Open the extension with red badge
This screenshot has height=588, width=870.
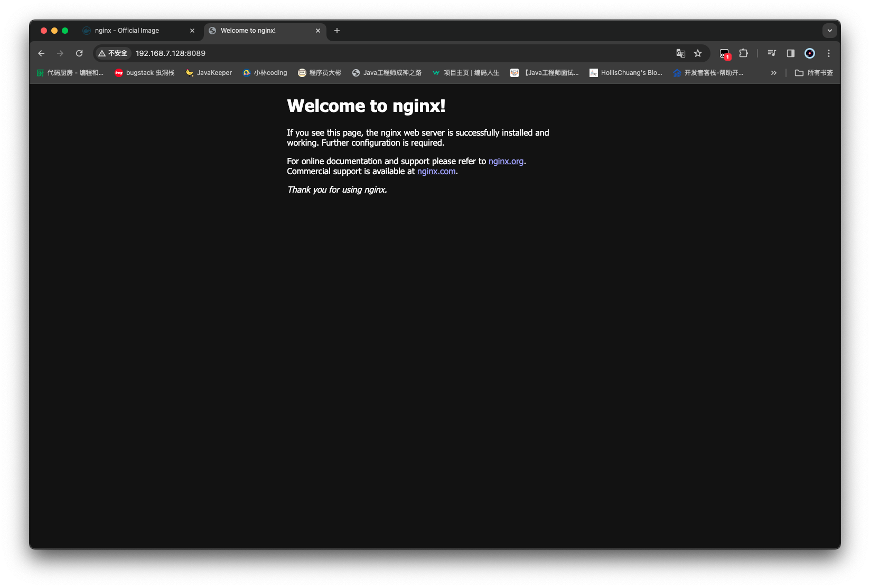(x=725, y=53)
